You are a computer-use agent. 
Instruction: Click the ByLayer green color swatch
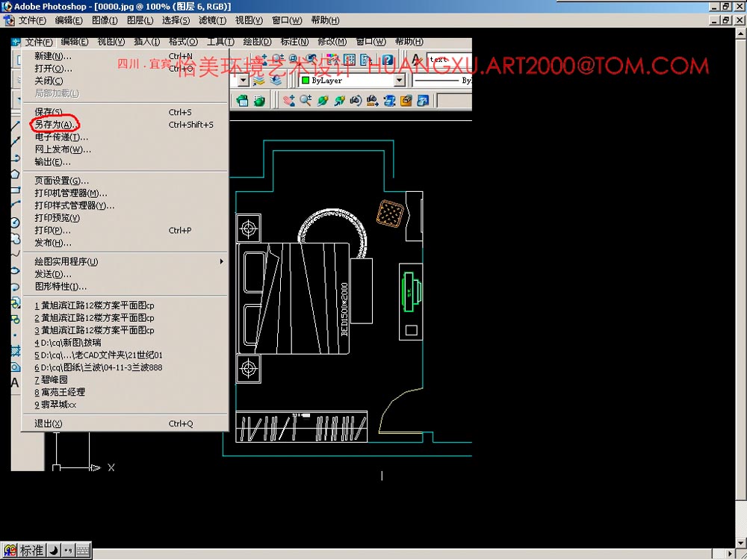(x=306, y=81)
